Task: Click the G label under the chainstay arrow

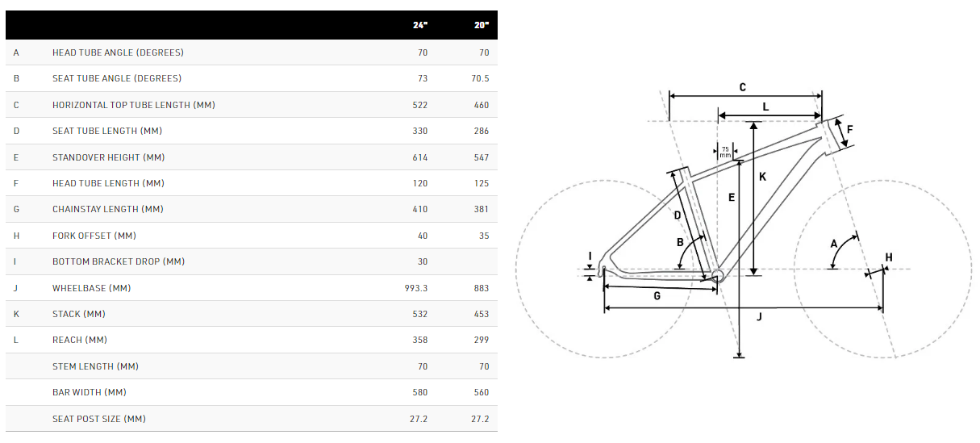Action: pos(657,296)
